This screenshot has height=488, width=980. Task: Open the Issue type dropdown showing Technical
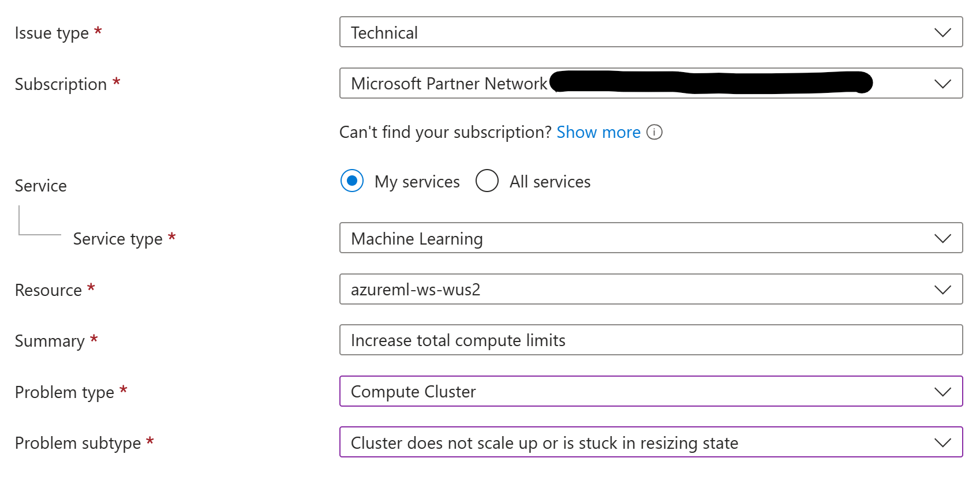tap(651, 32)
